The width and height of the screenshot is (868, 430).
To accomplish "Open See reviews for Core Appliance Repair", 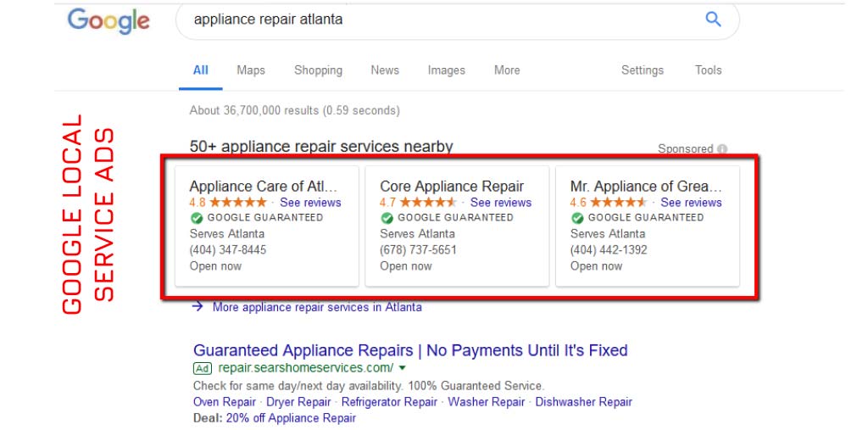I will (501, 202).
